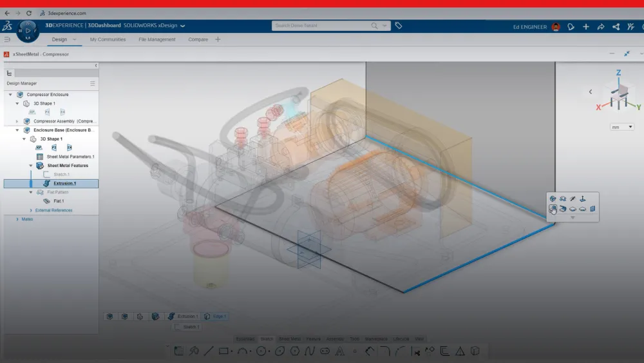Screen dimensions: 644x363
Task: Click Sketch 1 breadcrumb
Action: pos(187,327)
